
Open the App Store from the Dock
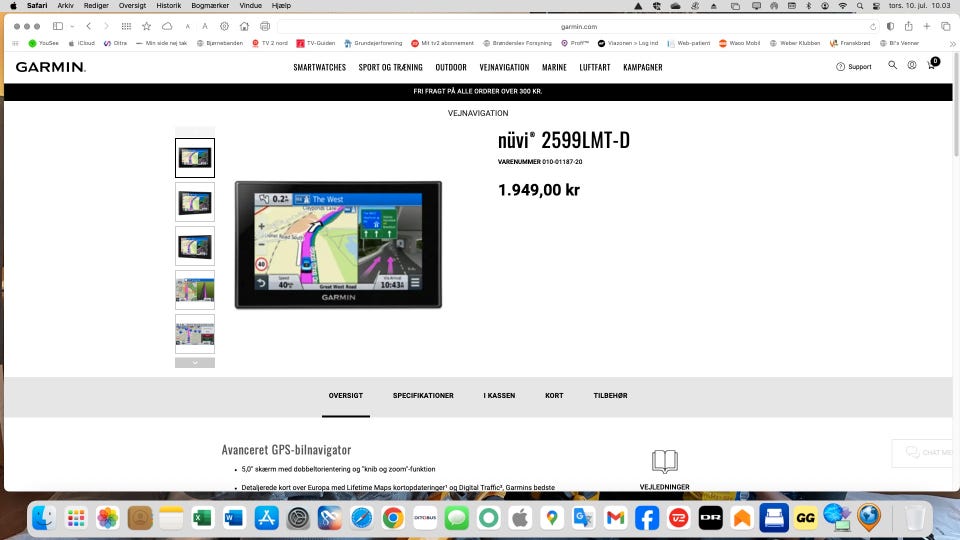(266, 519)
